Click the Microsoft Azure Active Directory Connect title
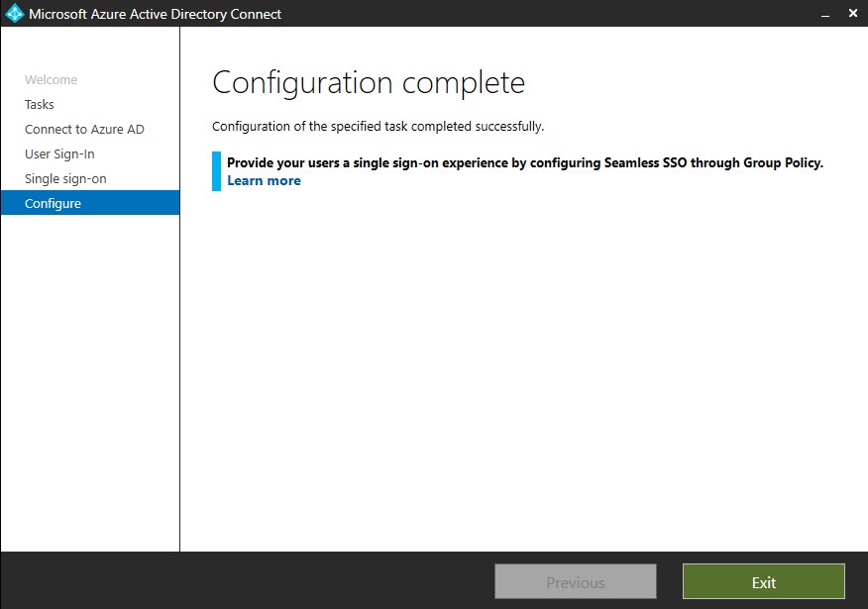 point(156,14)
